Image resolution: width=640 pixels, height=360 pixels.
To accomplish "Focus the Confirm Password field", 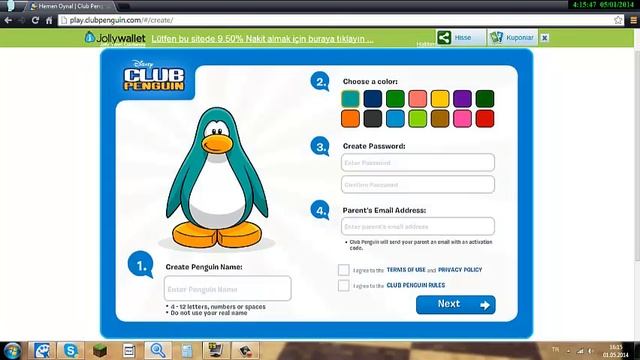I will click(418, 184).
